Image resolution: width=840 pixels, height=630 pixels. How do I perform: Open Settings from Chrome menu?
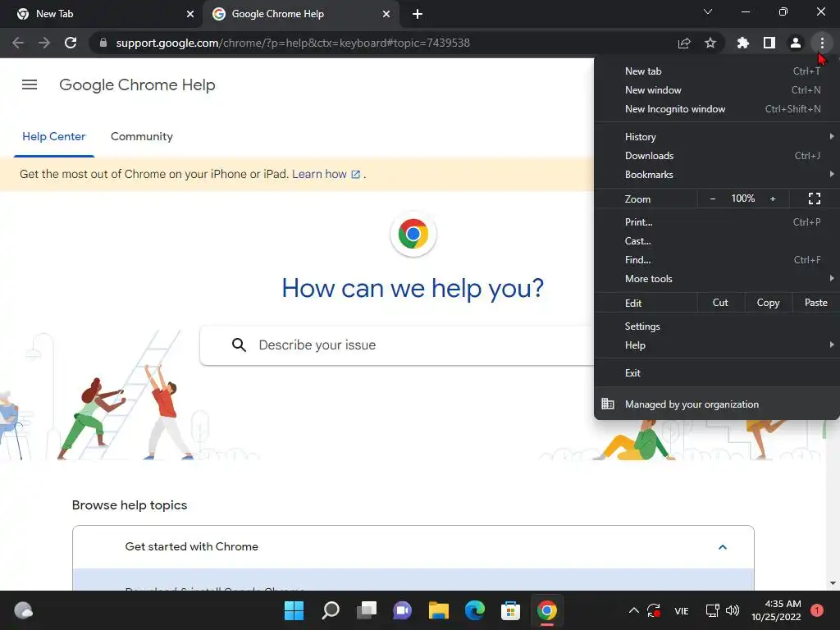click(x=717, y=326)
